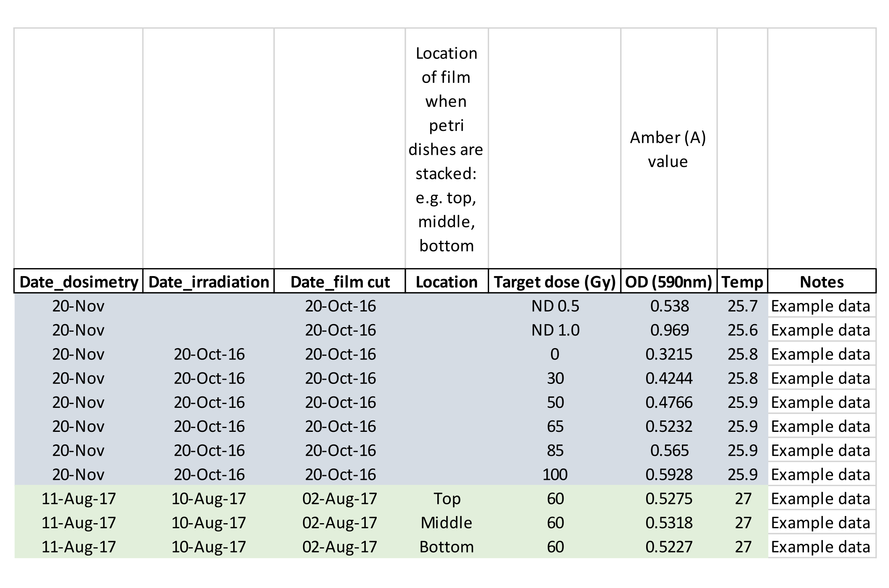Click the Date_dosimetry column header

pyautogui.click(x=79, y=282)
